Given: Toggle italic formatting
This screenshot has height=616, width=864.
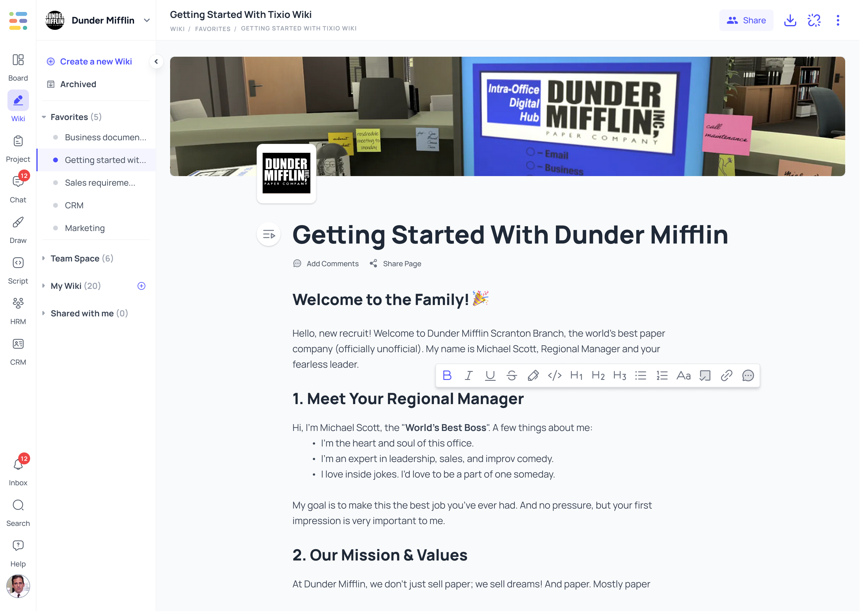Looking at the screenshot, I should 469,375.
